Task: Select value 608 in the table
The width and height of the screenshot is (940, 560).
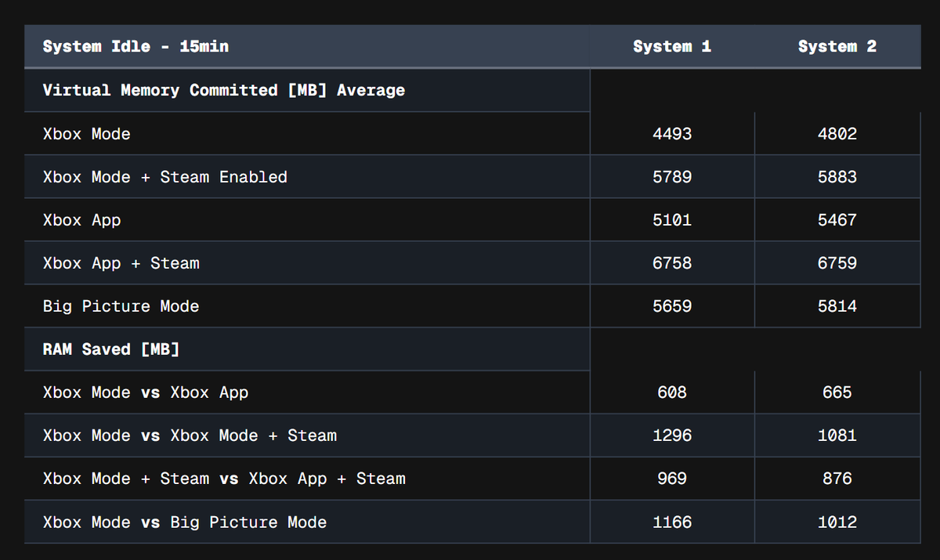Action: (672, 392)
